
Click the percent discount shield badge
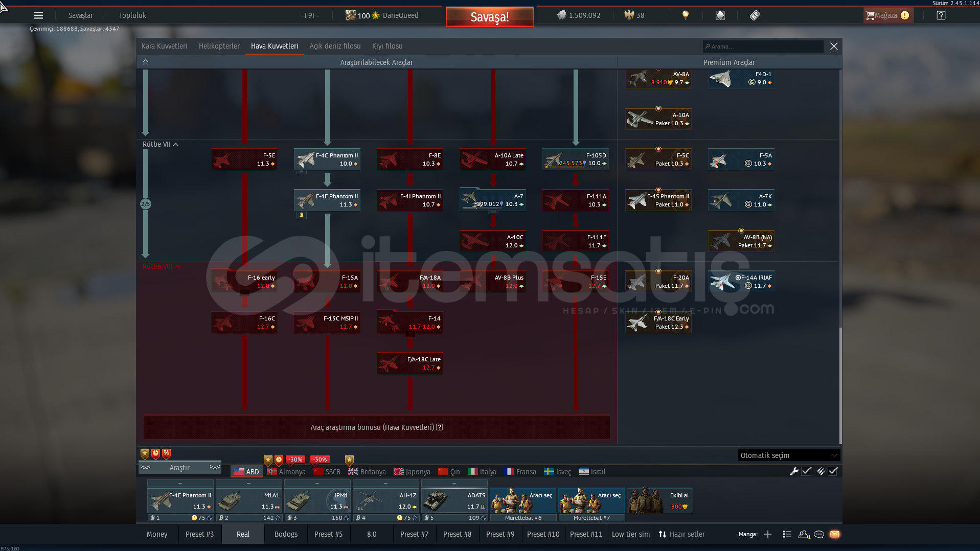(x=167, y=453)
